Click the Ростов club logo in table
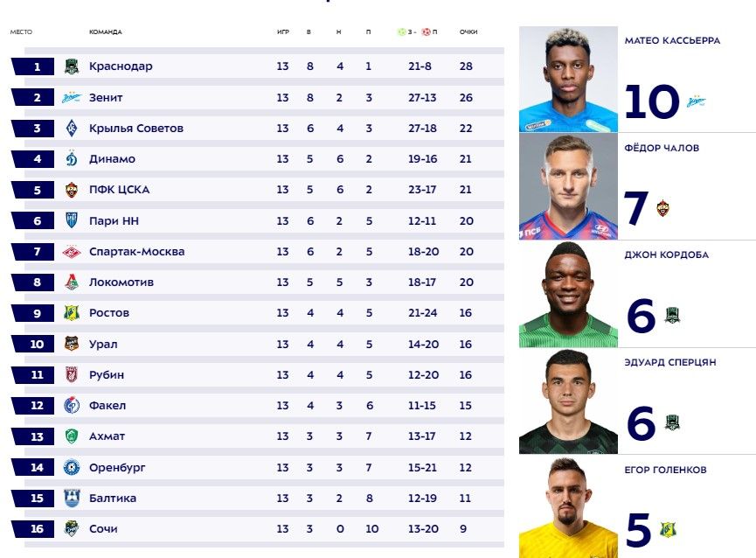 click(72, 313)
